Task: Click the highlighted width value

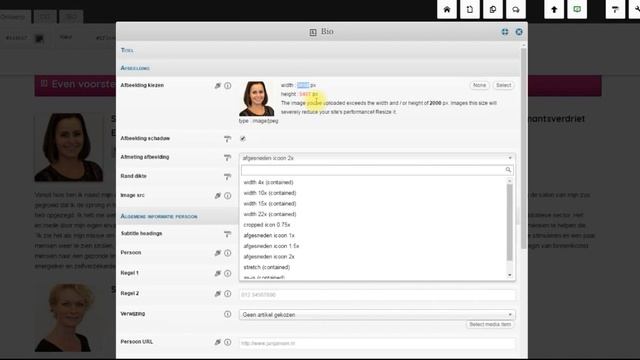Action: [303, 85]
